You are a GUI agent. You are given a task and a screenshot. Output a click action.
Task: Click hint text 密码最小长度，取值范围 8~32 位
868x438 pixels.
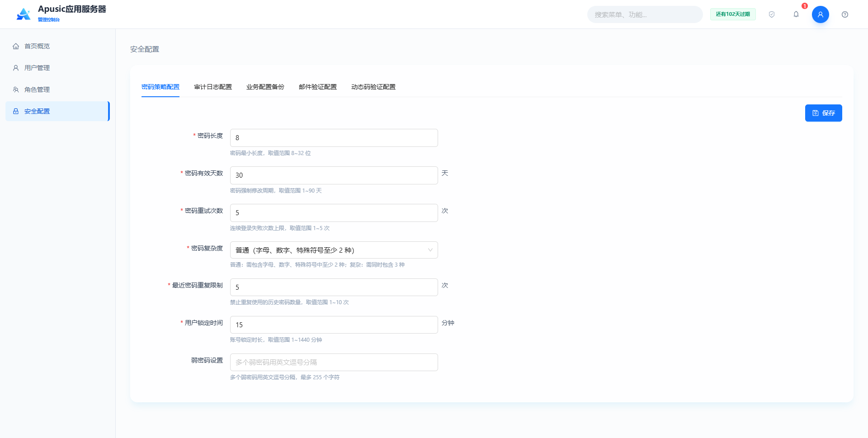pos(270,153)
